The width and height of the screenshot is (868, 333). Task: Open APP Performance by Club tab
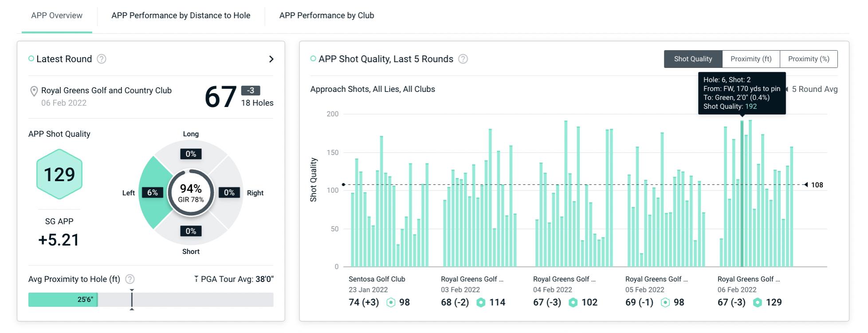[x=327, y=16]
